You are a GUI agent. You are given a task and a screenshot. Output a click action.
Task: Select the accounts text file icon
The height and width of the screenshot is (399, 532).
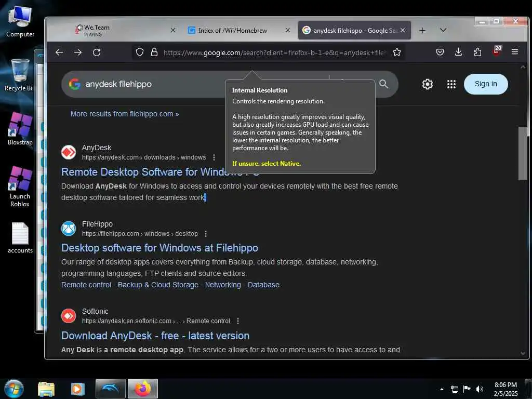[20, 238]
